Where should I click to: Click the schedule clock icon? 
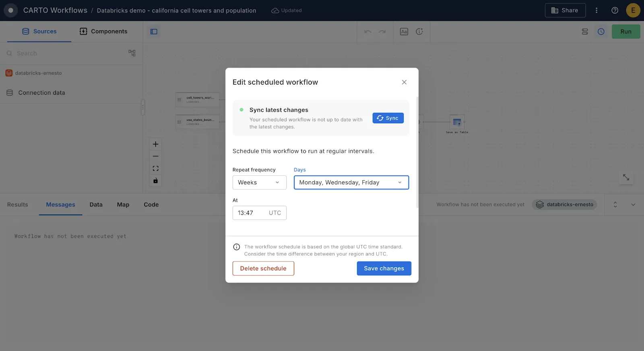pos(601,31)
